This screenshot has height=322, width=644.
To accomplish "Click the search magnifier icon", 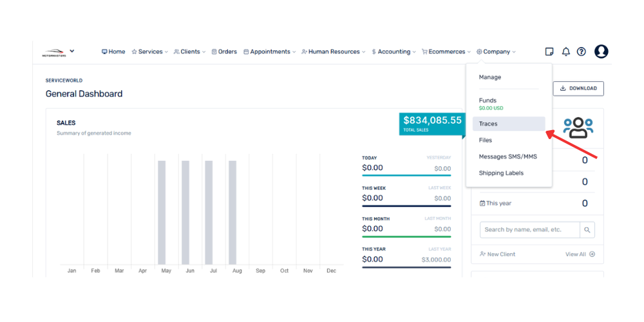I will point(587,229).
